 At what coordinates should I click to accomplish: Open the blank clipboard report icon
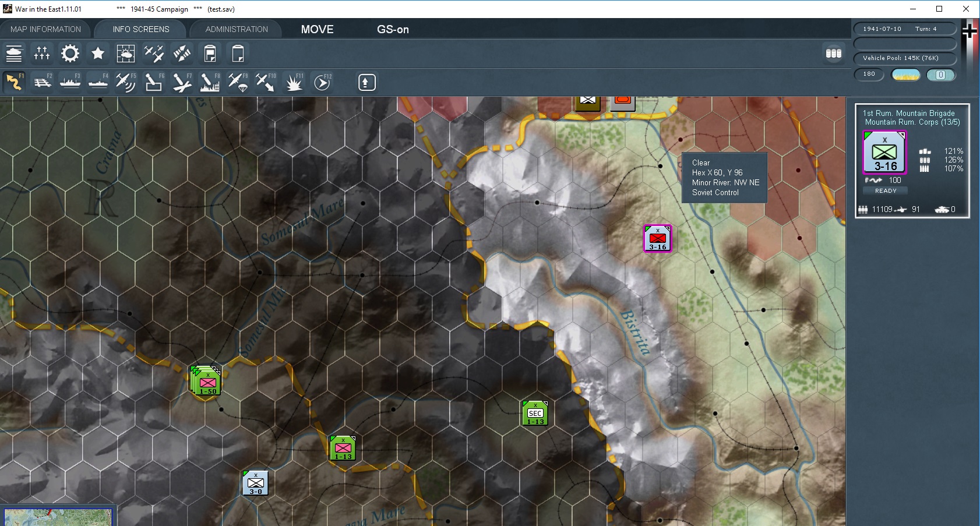238,54
